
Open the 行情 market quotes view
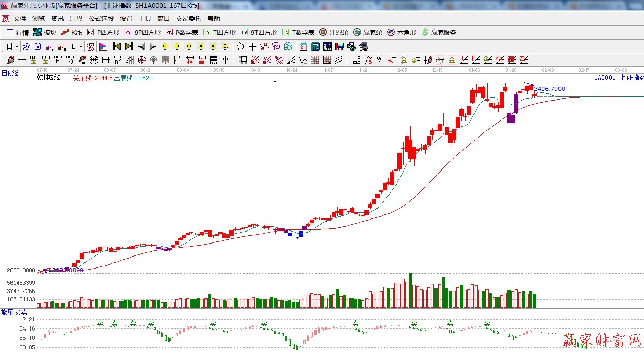coord(17,32)
